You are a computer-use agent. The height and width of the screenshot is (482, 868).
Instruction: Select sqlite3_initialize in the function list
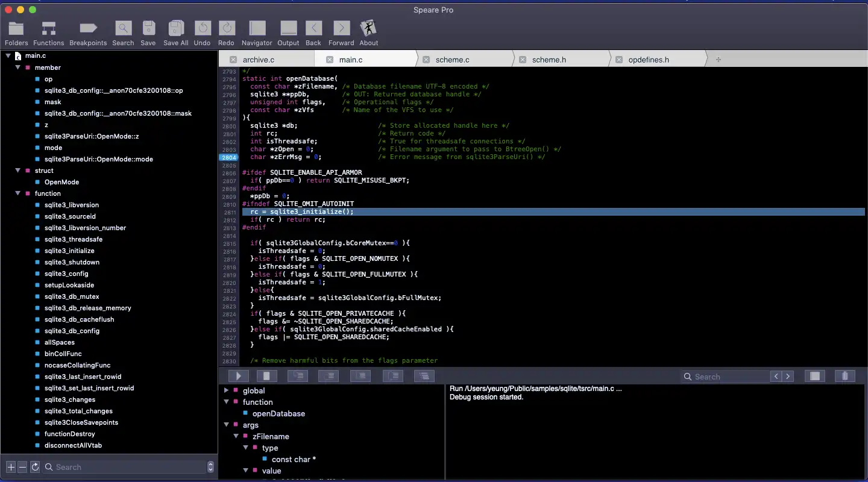coord(69,251)
